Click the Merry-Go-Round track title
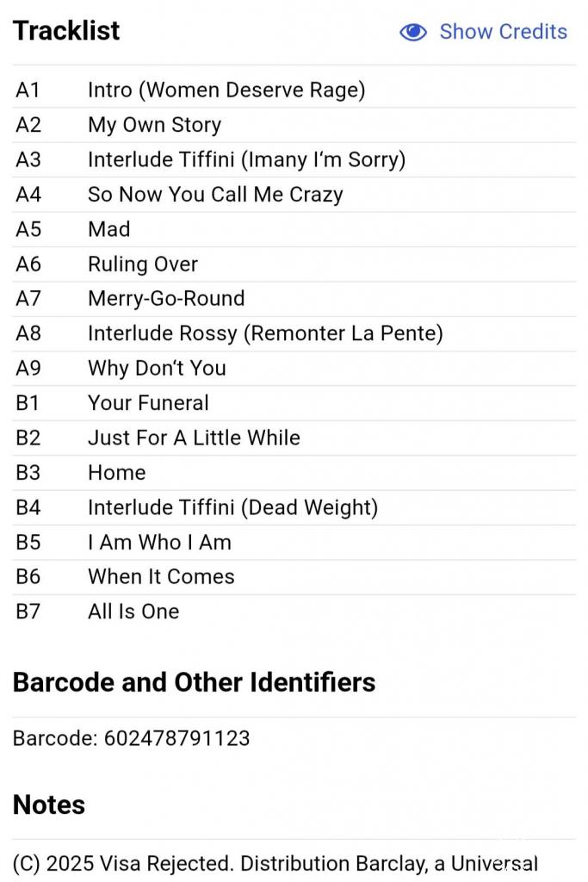The image size is (588, 882). 166,299
